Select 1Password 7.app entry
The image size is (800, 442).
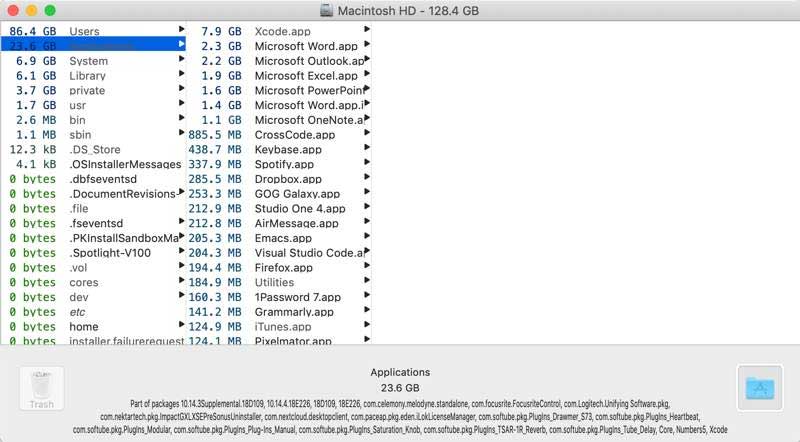coord(279,297)
